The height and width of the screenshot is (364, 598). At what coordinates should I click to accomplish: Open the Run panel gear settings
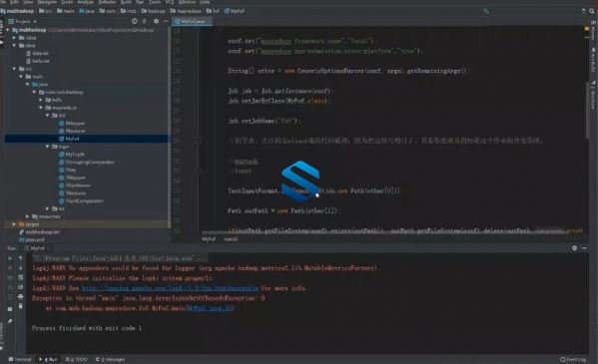point(574,248)
